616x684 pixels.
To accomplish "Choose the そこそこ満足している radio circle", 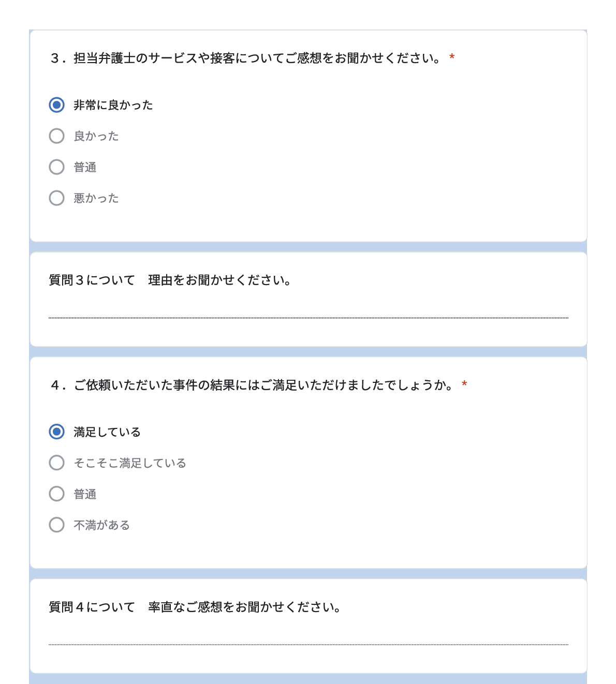I will point(56,463).
